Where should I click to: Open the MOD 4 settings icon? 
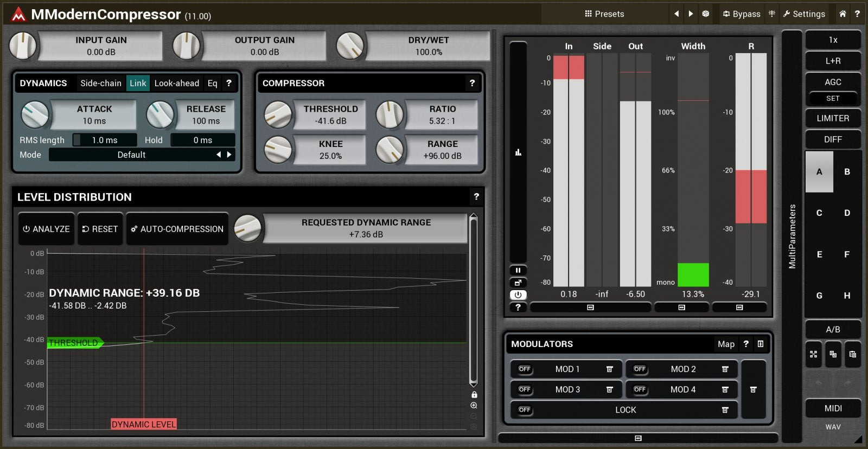click(725, 389)
